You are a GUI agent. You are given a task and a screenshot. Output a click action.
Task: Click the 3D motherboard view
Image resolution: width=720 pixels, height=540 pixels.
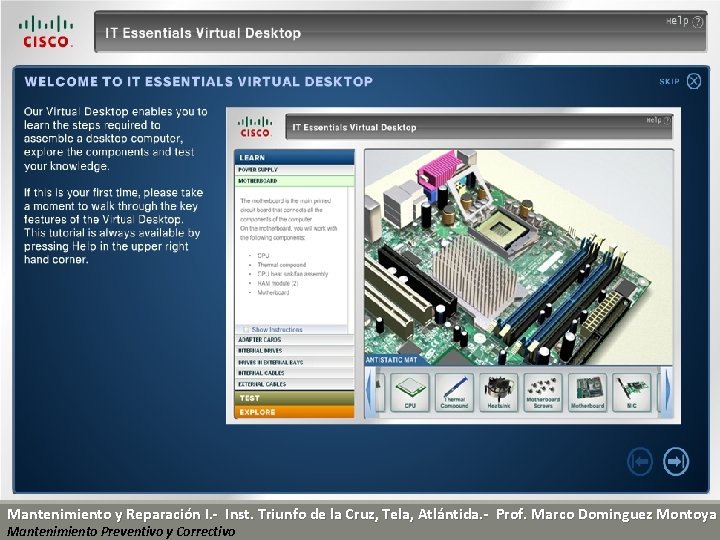[519, 257]
